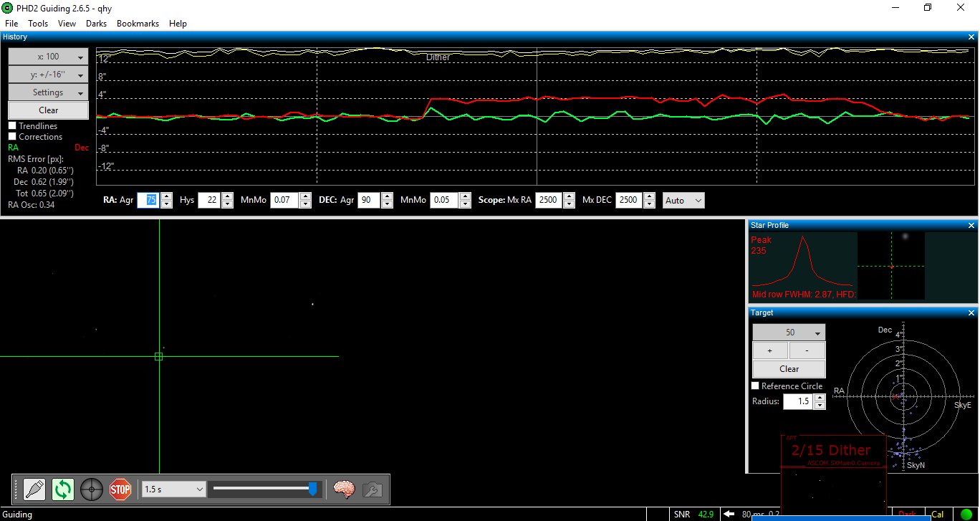Close the Star Profile panel
Screen dimensions: 980x521
pyautogui.click(x=971, y=226)
